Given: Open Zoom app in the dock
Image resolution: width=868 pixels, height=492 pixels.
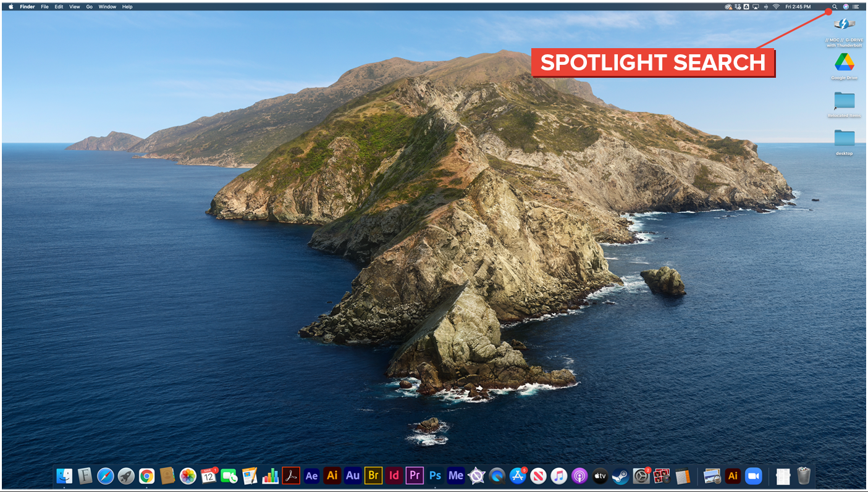Looking at the screenshot, I should 753,476.
